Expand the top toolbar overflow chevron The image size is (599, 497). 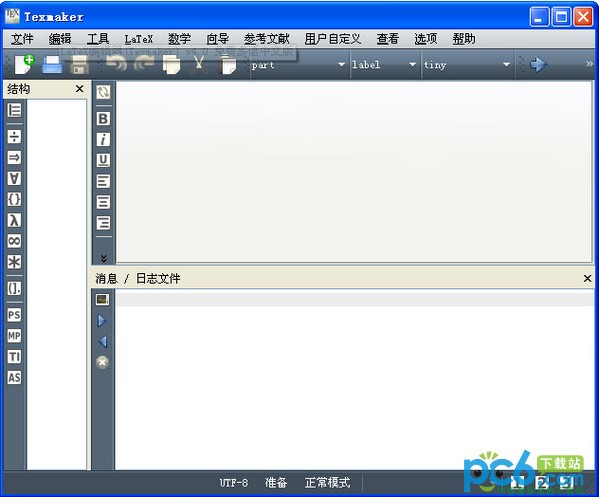tap(589, 64)
